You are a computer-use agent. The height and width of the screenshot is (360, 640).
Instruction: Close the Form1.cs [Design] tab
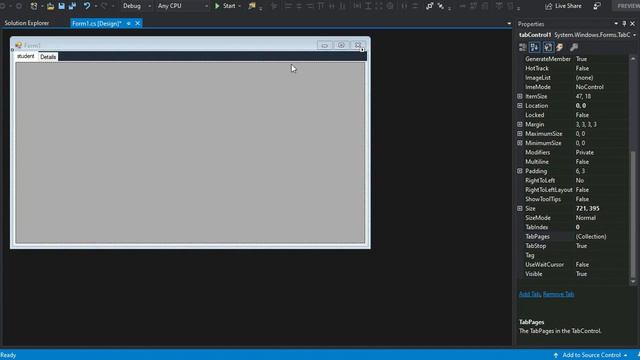tap(138, 24)
